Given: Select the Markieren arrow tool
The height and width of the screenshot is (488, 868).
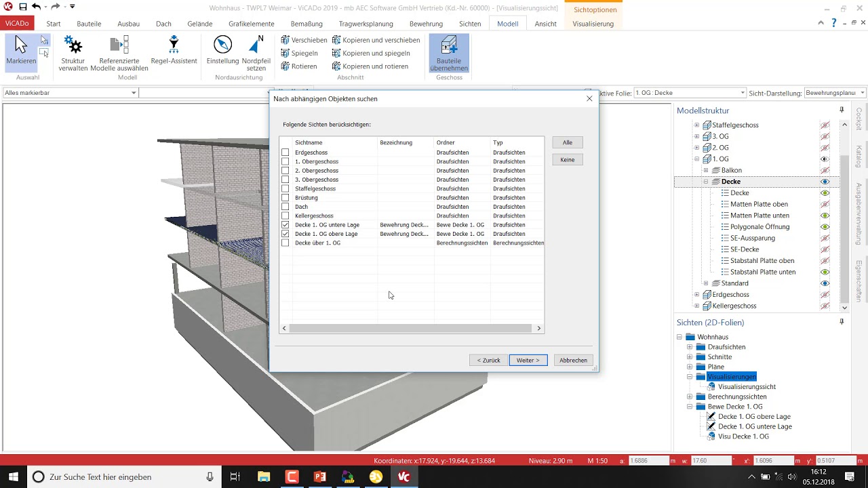Looking at the screenshot, I should (x=21, y=52).
